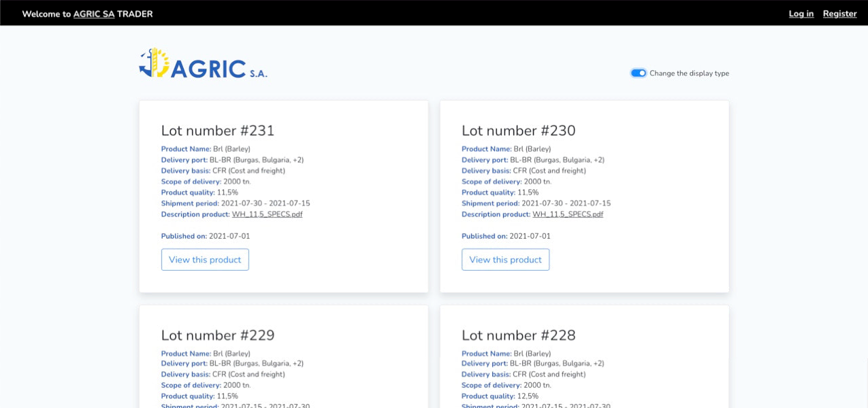The width and height of the screenshot is (868, 408).
Task: Click the Lot number #228 card title
Action: pos(518,335)
